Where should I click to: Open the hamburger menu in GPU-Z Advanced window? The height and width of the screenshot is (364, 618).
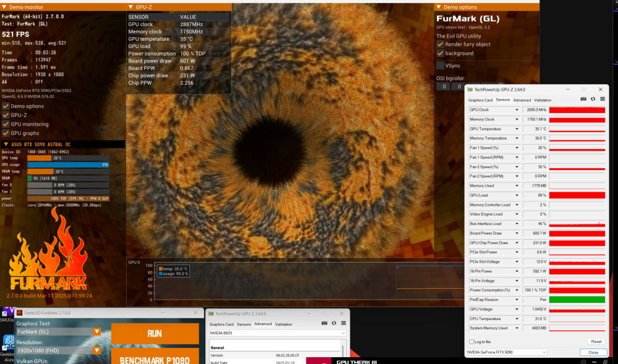pyautogui.click(x=343, y=323)
